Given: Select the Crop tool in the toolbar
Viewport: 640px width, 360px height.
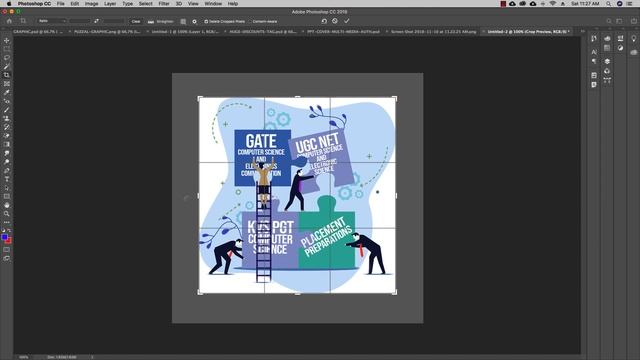Looking at the screenshot, I should [x=7, y=75].
